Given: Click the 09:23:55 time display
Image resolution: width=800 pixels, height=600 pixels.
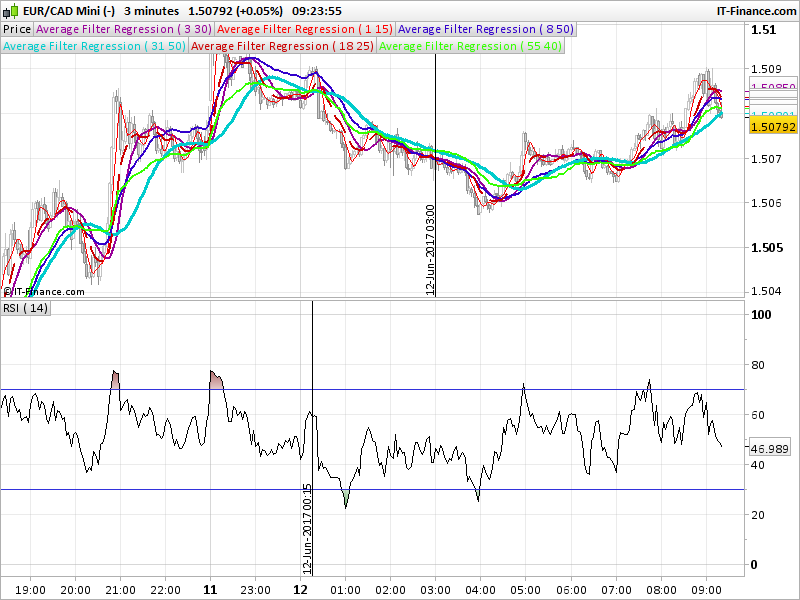Looking at the screenshot, I should pyautogui.click(x=317, y=11).
